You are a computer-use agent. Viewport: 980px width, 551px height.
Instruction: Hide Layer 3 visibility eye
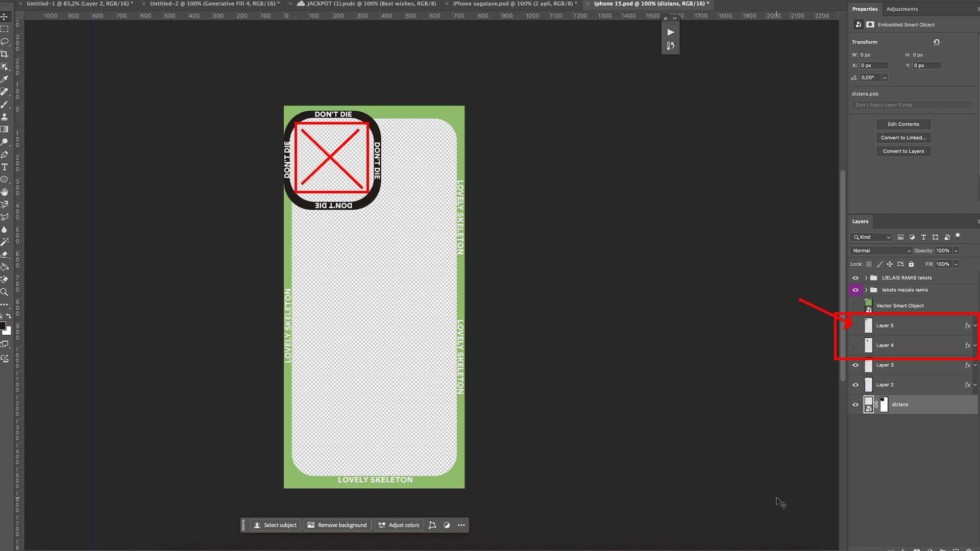tap(855, 365)
